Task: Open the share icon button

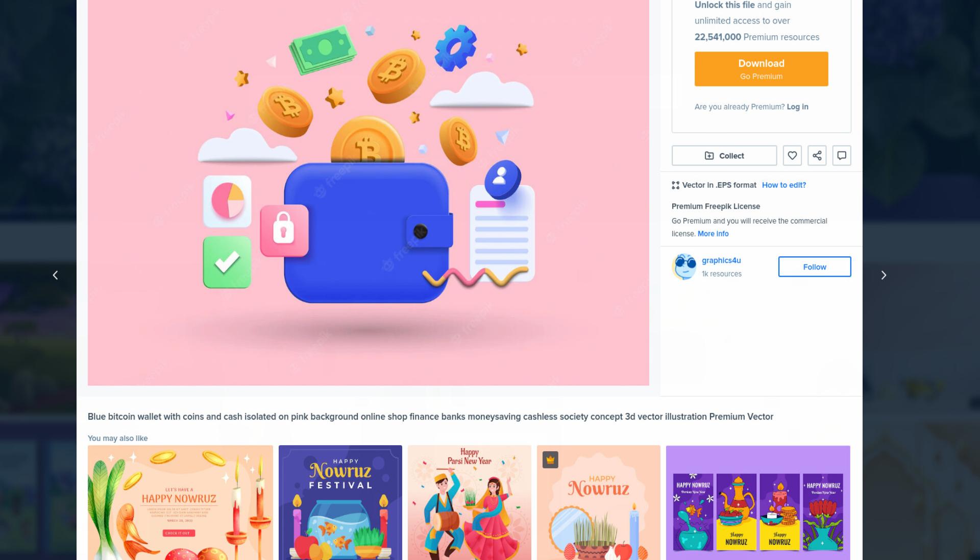Action: point(817,156)
